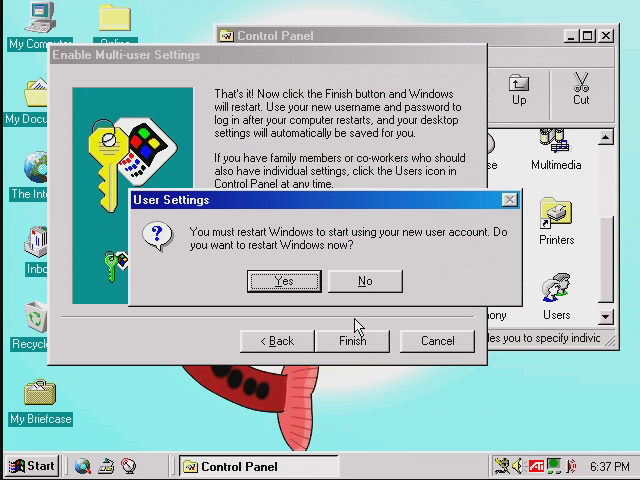
Task: Open Multimedia in Control Panel
Action: (x=556, y=150)
